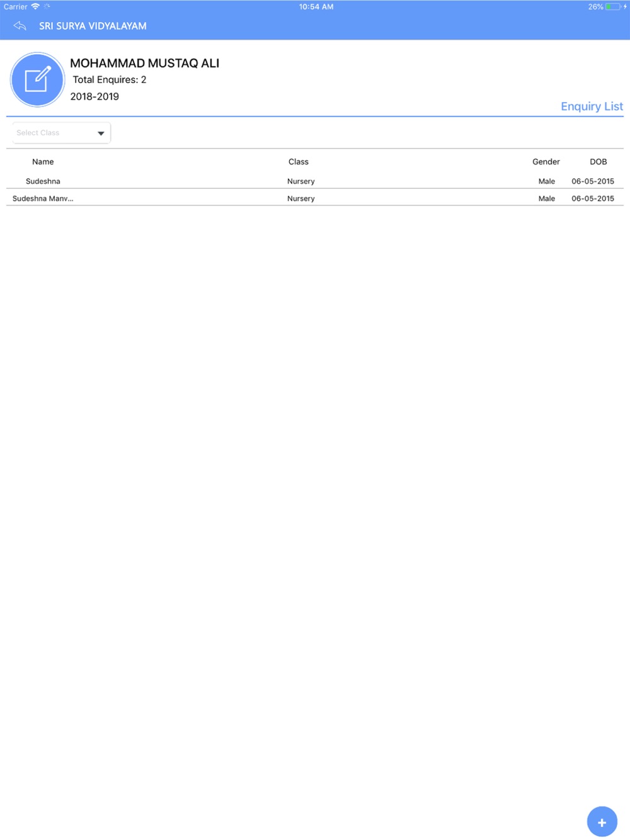Tap Male gender in Sudeshna Manv... row
This screenshot has height=840, width=630.
tap(547, 198)
